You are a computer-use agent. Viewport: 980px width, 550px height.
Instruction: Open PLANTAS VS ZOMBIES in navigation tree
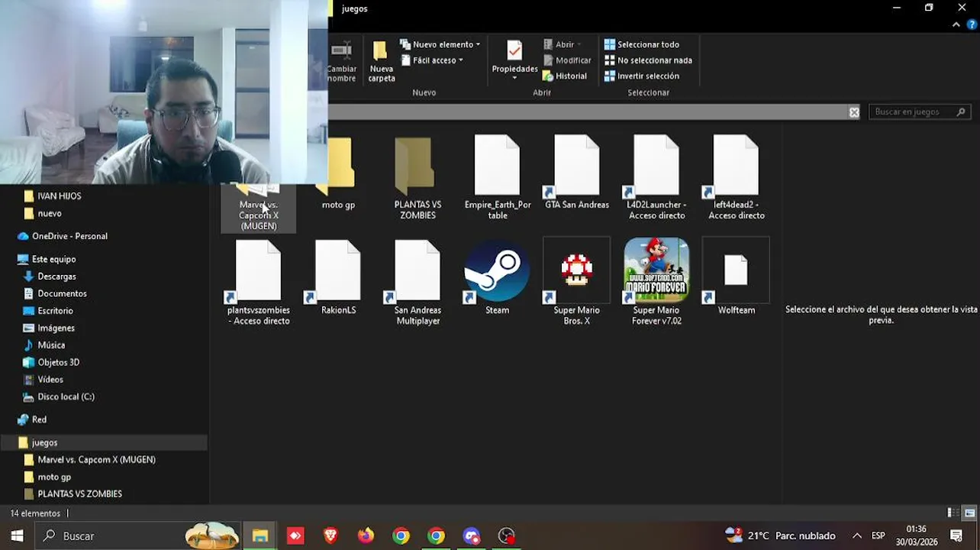79,494
